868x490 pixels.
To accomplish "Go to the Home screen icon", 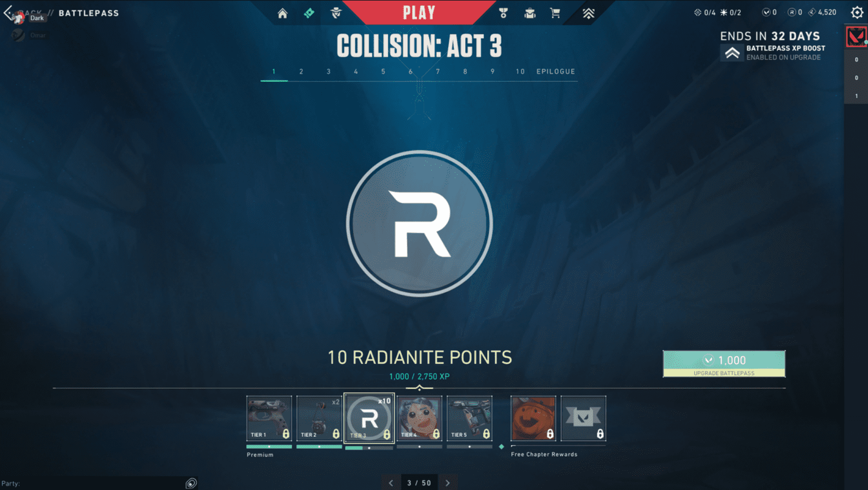I will click(x=282, y=13).
